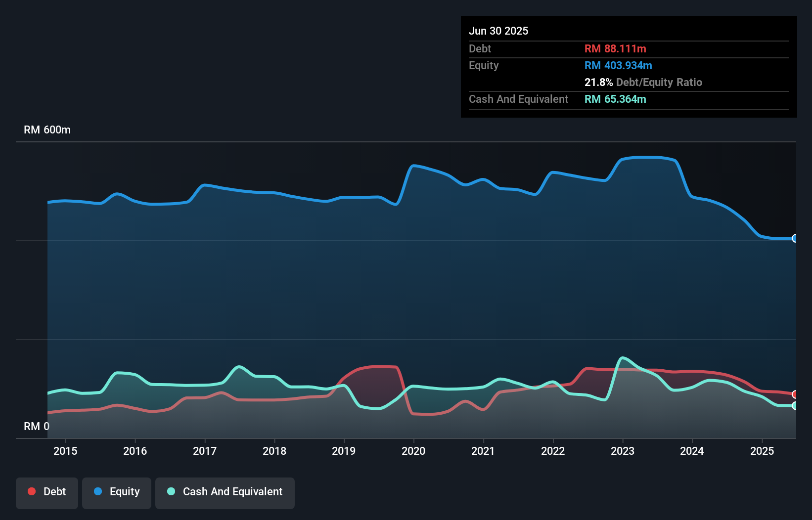Expand the Debt/Equity Ratio line
Image resolution: width=812 pixels, height=520 pixels.
coord(643,82)
